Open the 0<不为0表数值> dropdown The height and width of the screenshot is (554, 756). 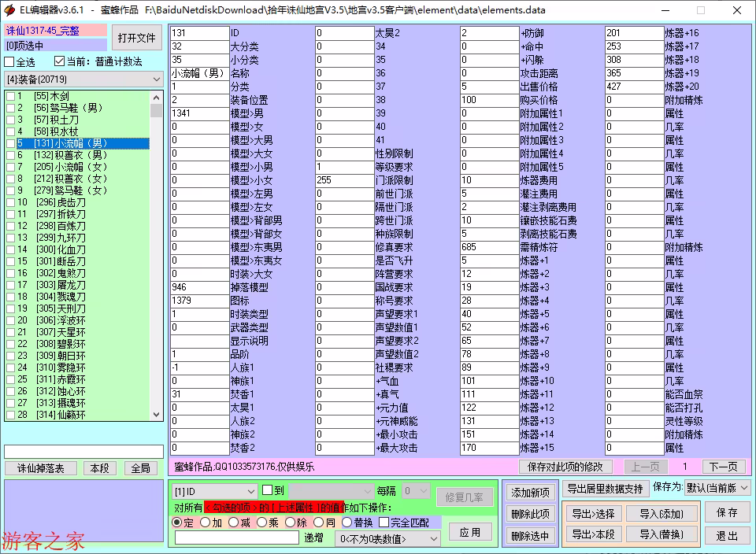387,539
